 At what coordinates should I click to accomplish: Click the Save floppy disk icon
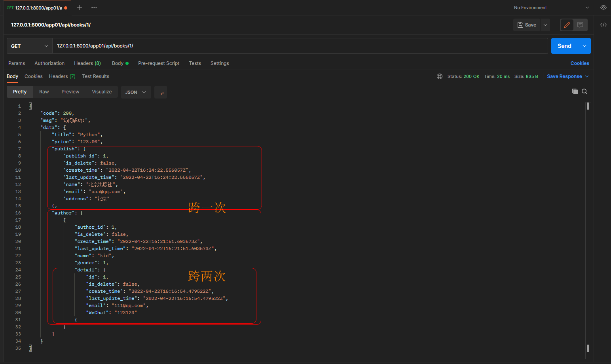520,25
